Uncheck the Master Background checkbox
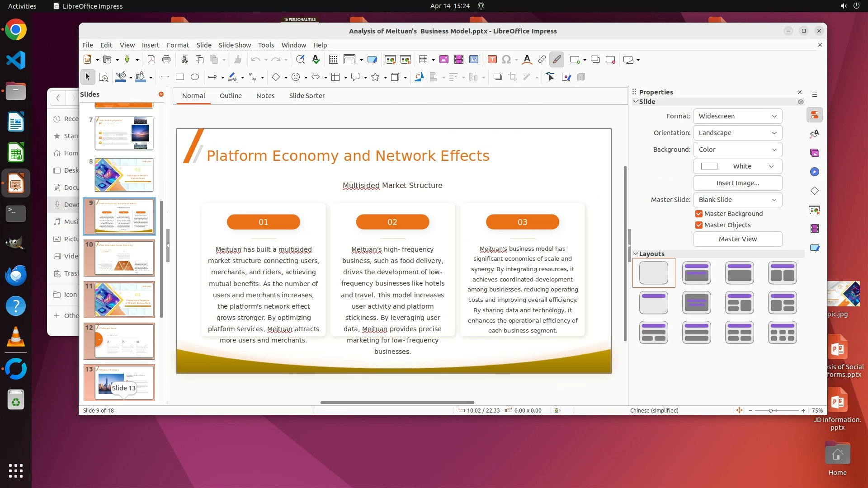 (x=699, y=214)
